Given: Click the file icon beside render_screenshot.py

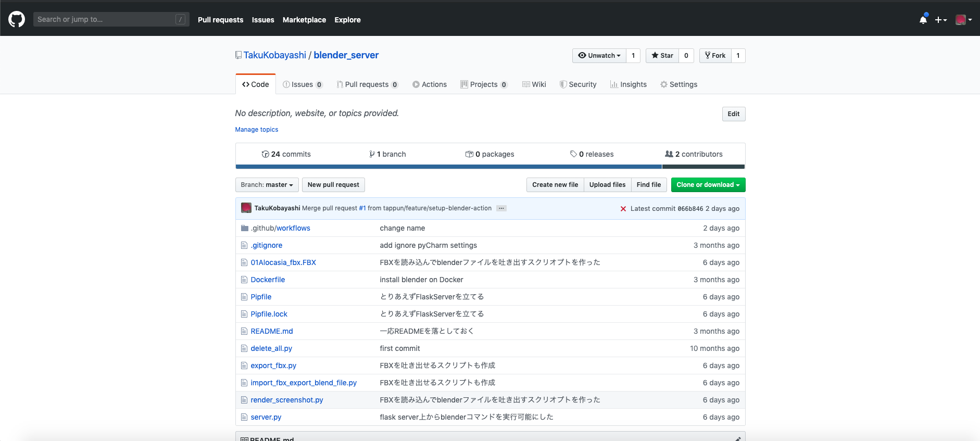Looking at the screenshot, I should pyautogui.click(x=244, y=400).
